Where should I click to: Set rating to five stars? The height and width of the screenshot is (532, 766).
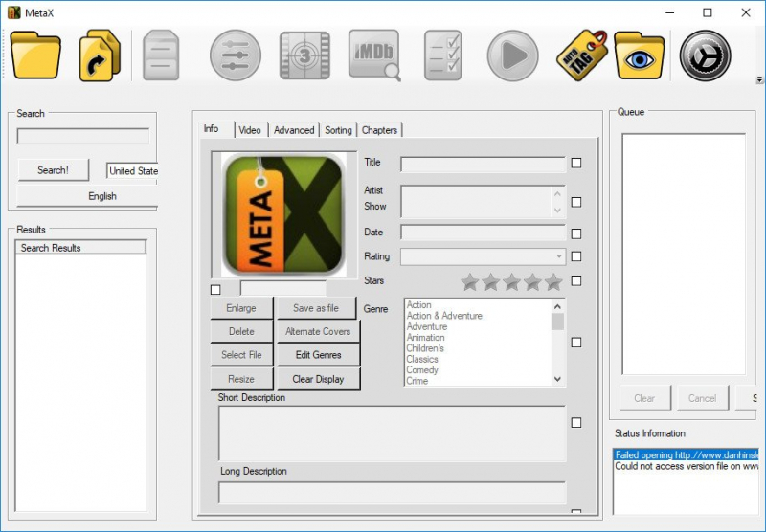tap(553, 282)
